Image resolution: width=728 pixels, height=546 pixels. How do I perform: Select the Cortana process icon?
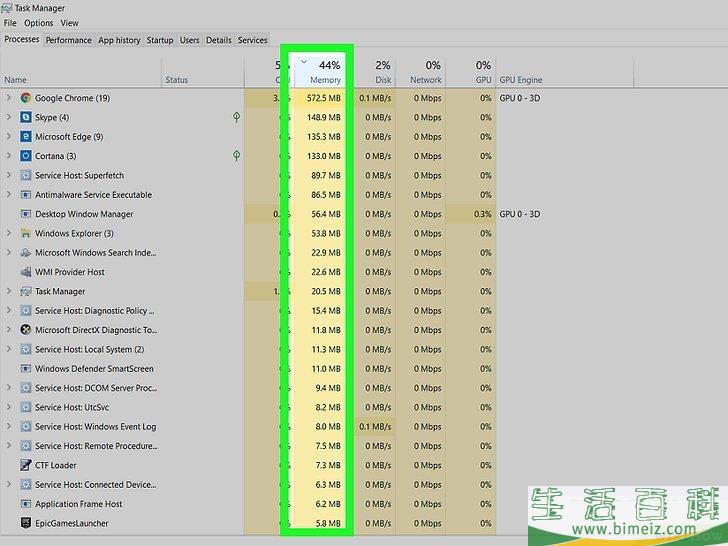pyautogui.click(x=26, y=156)
